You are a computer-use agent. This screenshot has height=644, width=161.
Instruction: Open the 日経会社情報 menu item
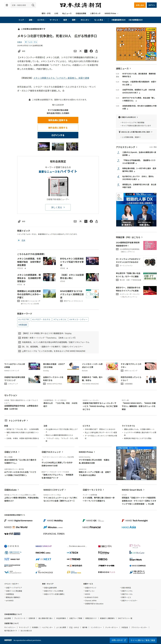click(x=81, y=14)
